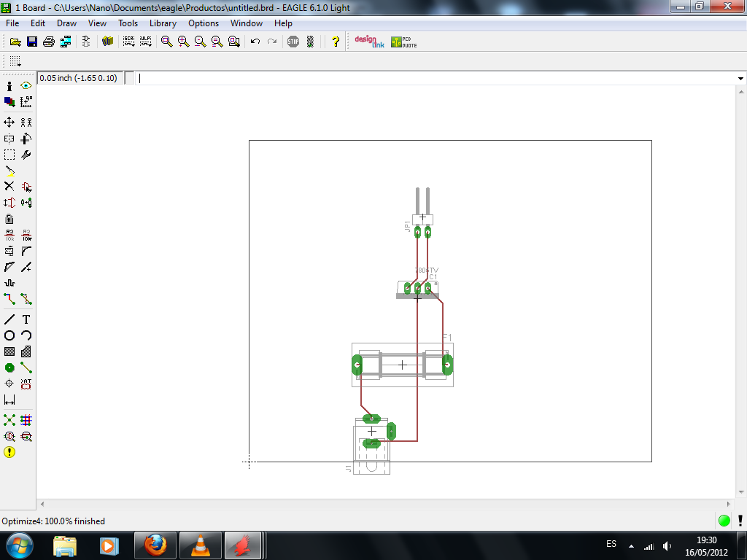Select the Meander tool
747x560 pixels.
(x=9, y=283)
